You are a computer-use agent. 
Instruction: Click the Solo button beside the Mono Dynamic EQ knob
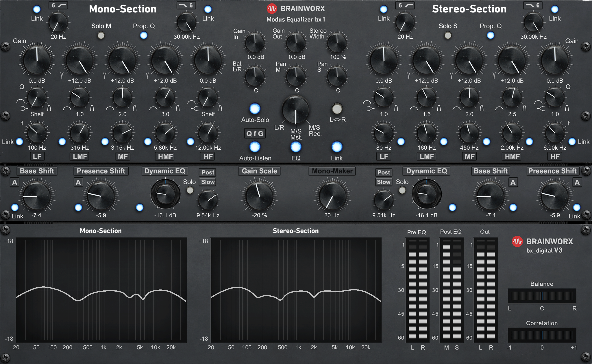pos(190,190)
